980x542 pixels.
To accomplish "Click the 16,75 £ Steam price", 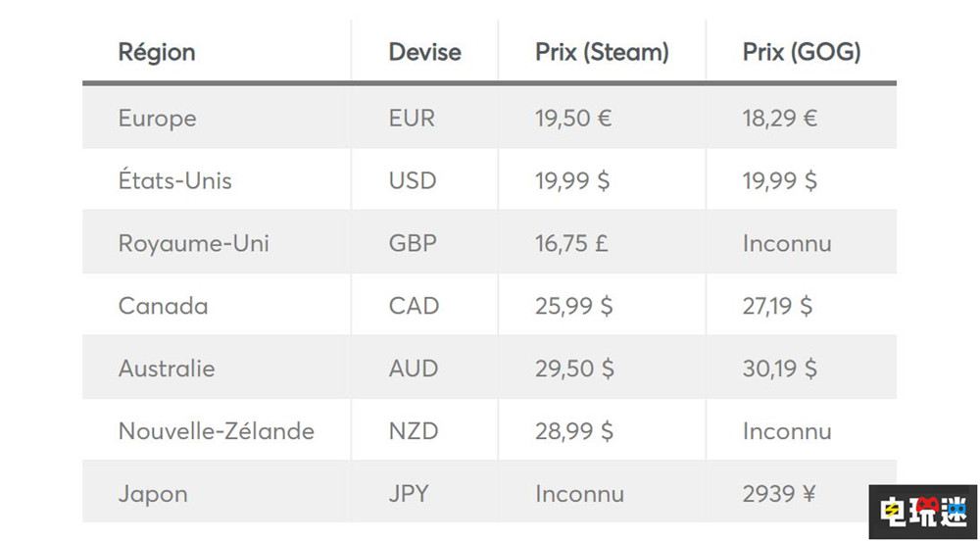I will click(x=571, y=243).
